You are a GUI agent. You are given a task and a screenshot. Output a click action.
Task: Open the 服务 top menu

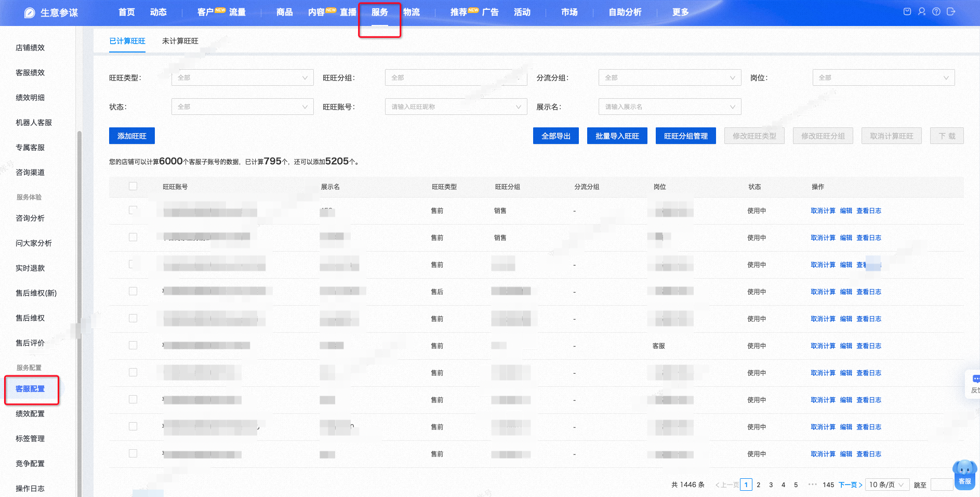[380, 12]
